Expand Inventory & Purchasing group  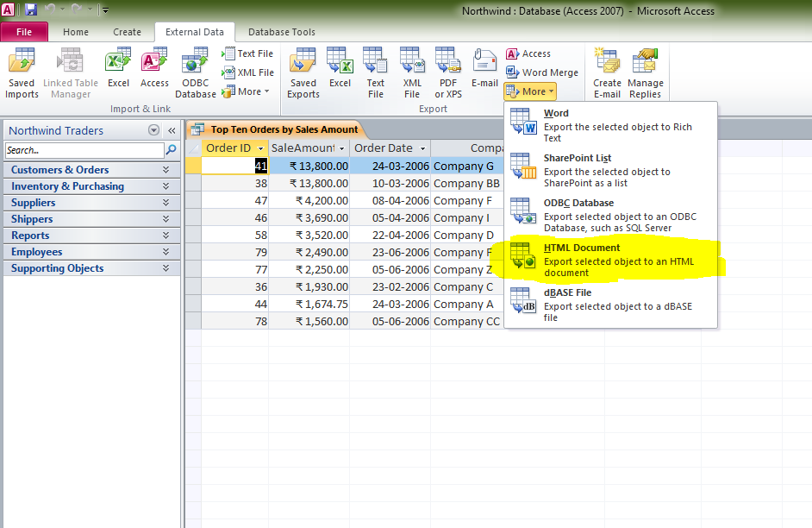coord(91,186)
